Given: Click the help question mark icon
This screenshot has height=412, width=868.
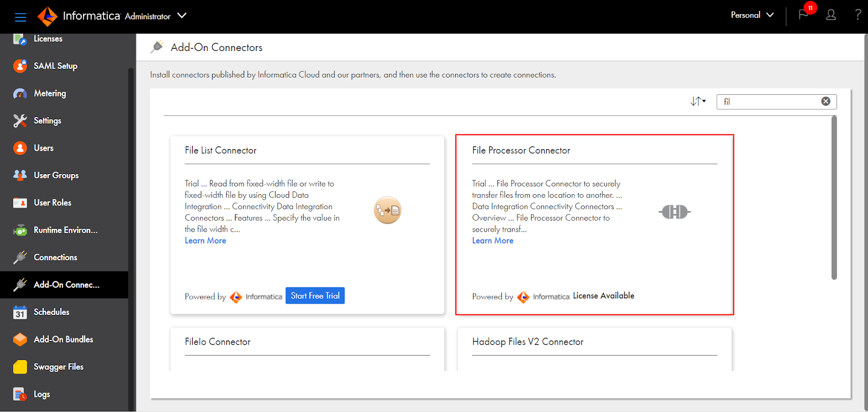Looking at the screenshot, I should [858, 15].
